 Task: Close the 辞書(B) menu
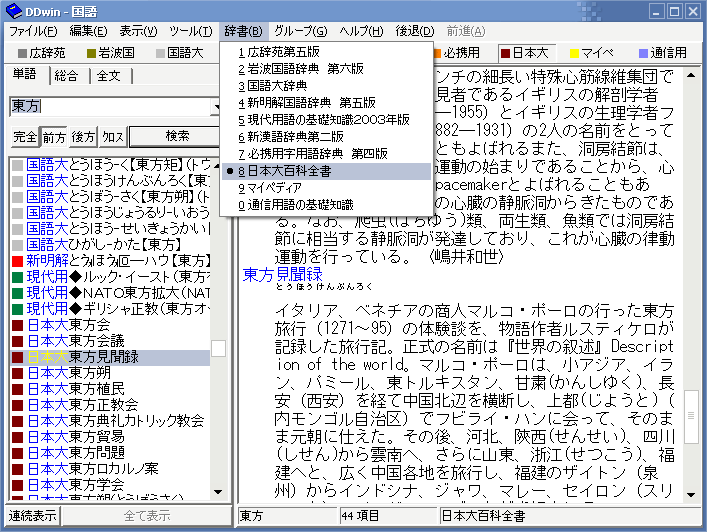[243, 31]
